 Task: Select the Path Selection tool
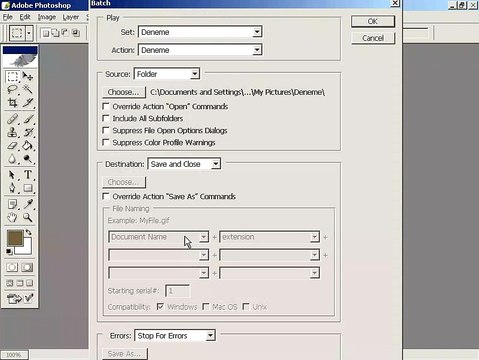pos(13,175)
